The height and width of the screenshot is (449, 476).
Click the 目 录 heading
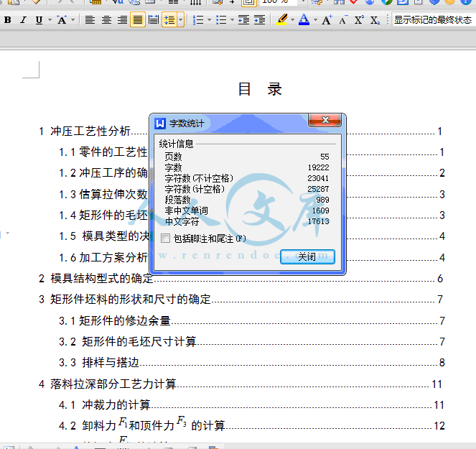point(260,89)
